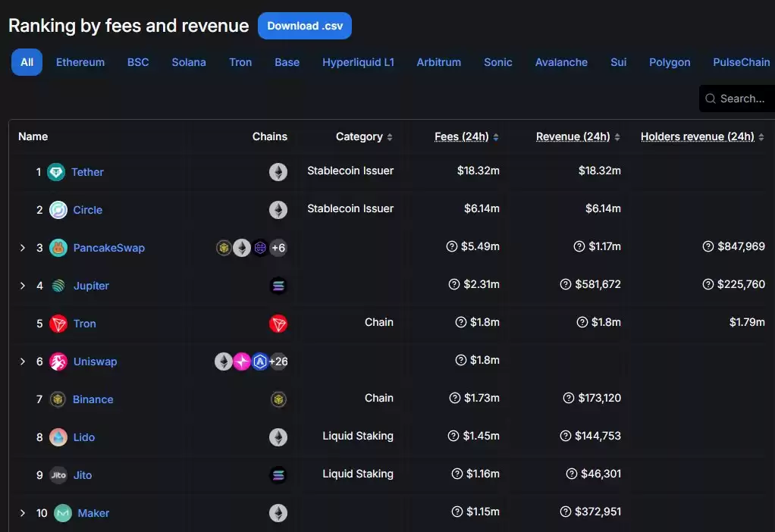Switch to the PulseChain tab
775x532 pixels.
(742, 62)
